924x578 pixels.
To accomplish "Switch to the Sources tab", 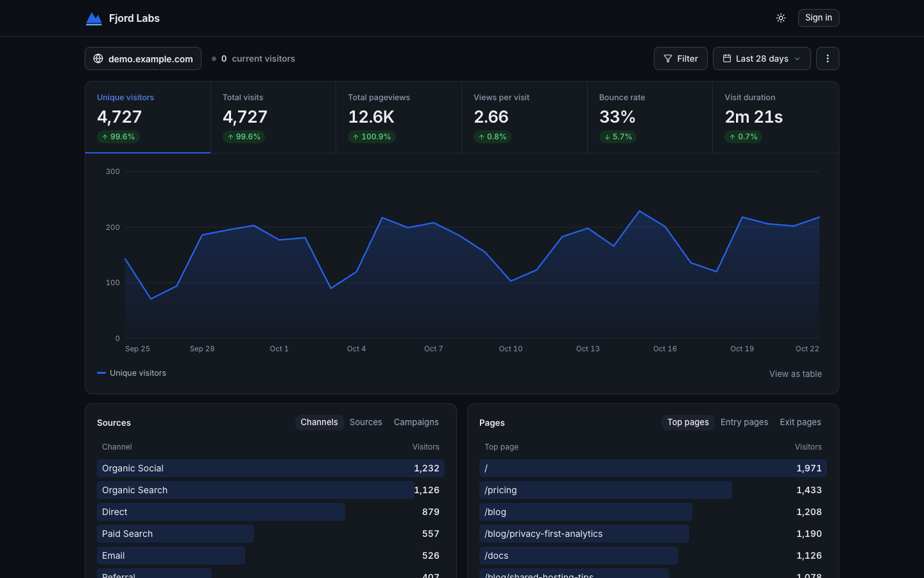I will 366,422.
